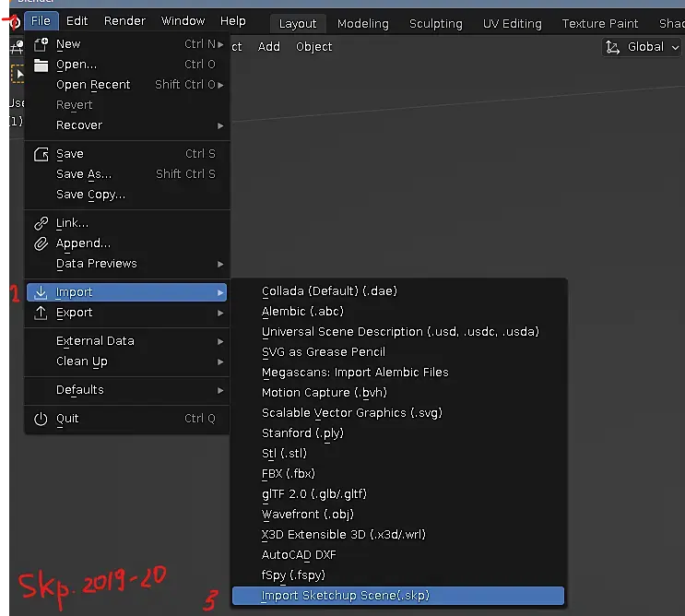
Task: Select Alembic (.abc) import
Action: pos(398,312)
